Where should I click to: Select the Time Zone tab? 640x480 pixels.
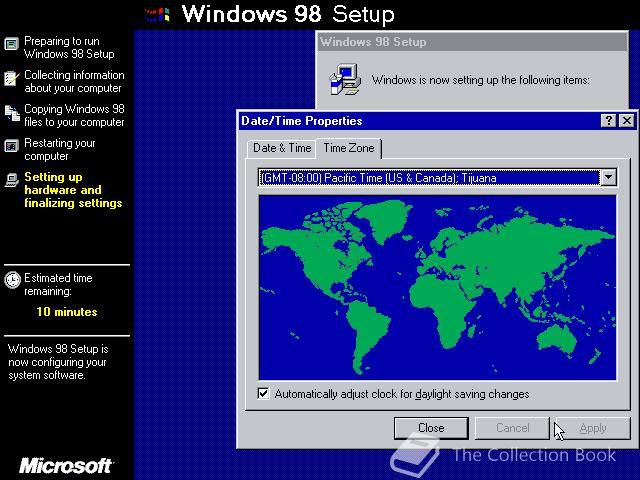tap(349, 148)
